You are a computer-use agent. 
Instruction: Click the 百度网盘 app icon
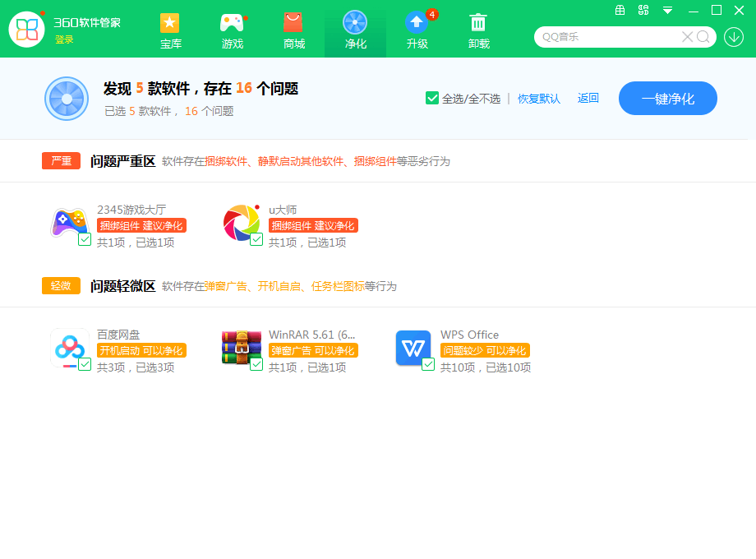[70, 349]
